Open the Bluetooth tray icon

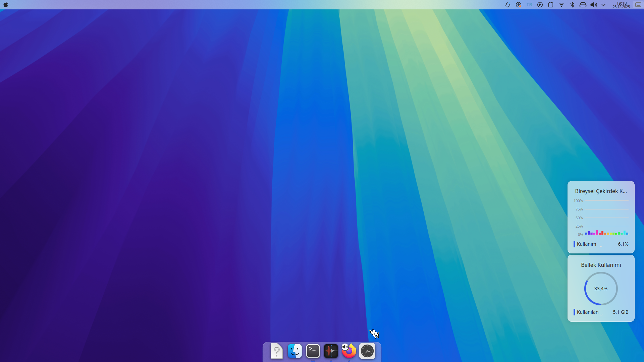pos(572,5)
